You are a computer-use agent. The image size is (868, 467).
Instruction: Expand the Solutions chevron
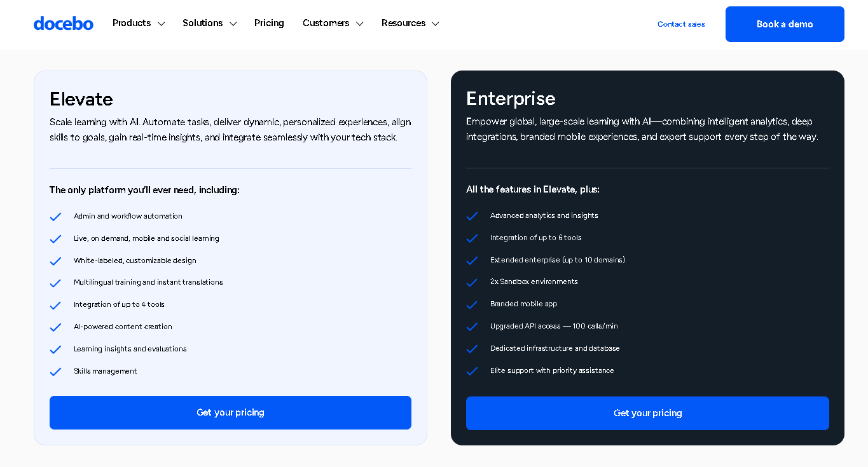click(x=233, y=24)
